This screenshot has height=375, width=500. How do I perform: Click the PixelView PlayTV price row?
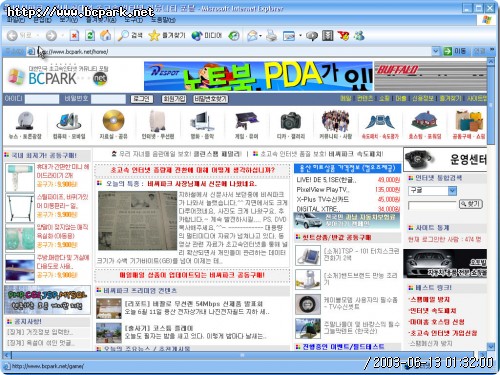(348, 189)
